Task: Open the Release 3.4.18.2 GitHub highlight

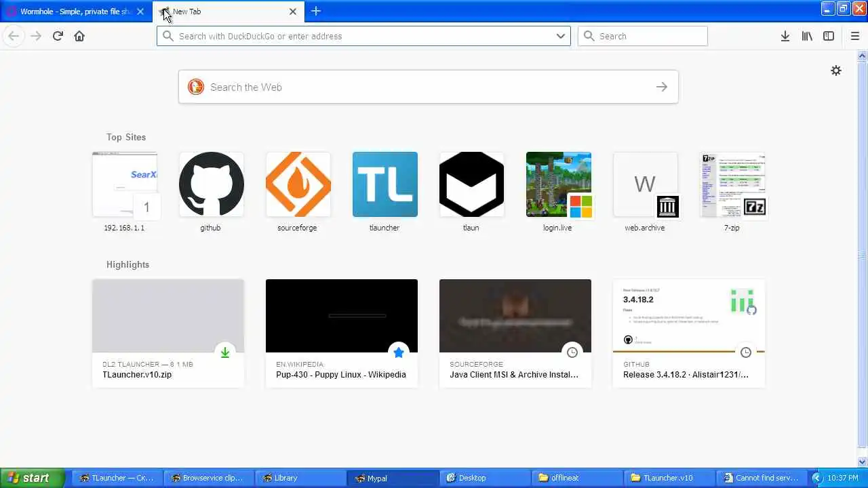Action: click(x=689, y=333)
